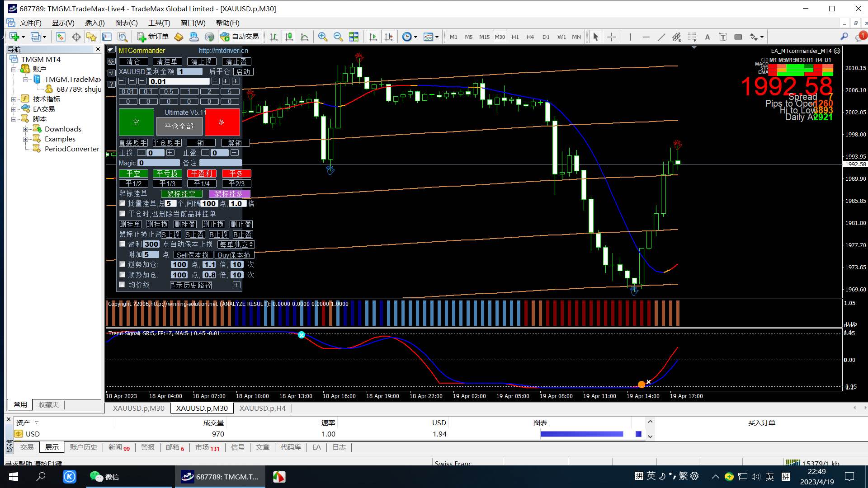Open the Terminal panel toolbar icon
Image resolution: width=868 pixels, height=488 pixels.
tap(107, 37)
